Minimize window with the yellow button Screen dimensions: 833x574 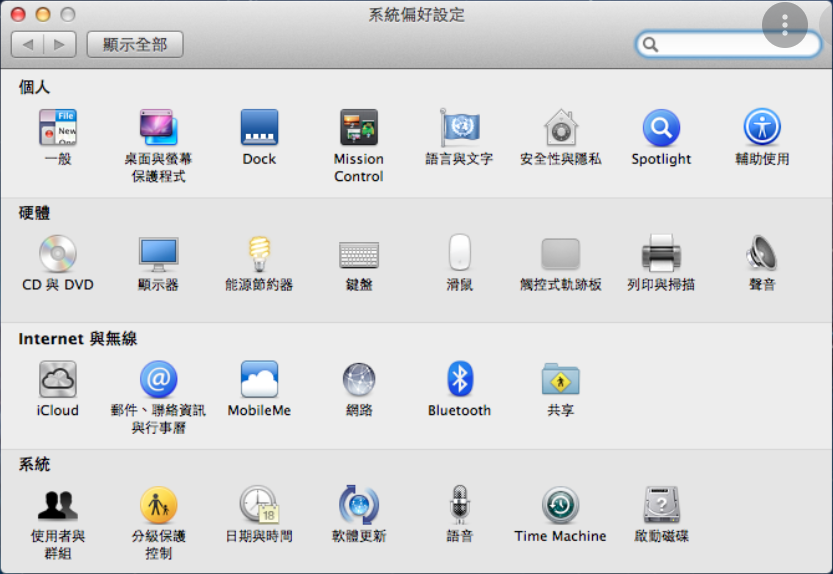(x=43, y=14)
